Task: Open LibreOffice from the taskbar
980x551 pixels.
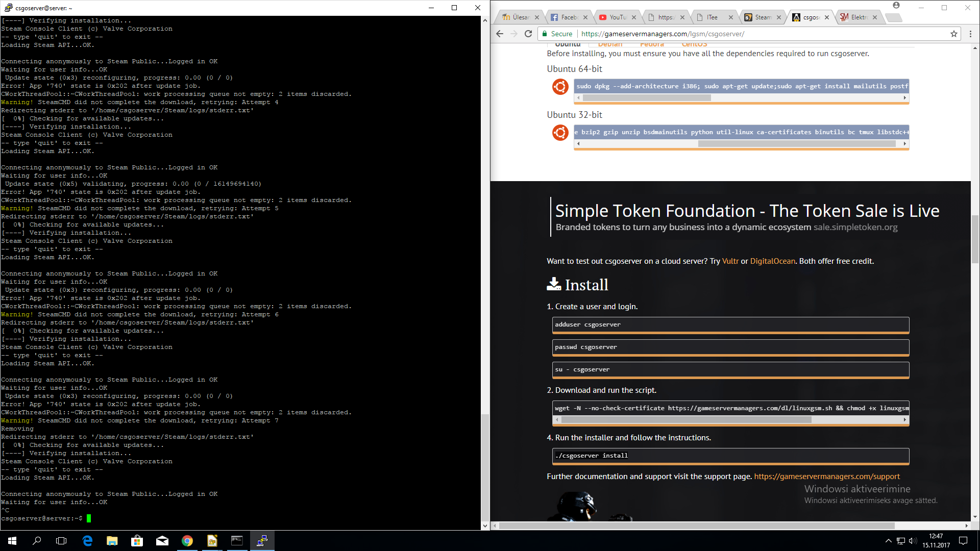Action: (x=212, y=541)
